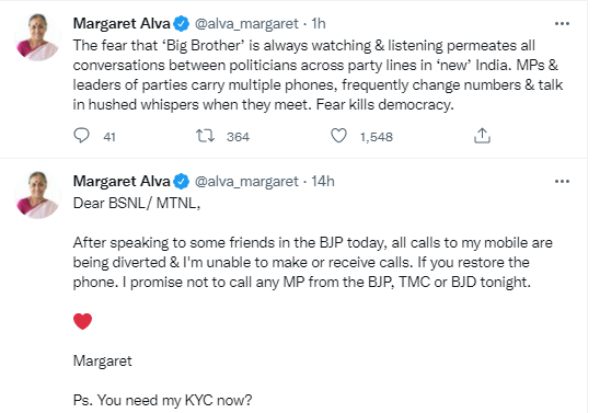Open Margaret Alva name link, second tweet
Viewport: 600px width, 413px height.
(122, 181)
